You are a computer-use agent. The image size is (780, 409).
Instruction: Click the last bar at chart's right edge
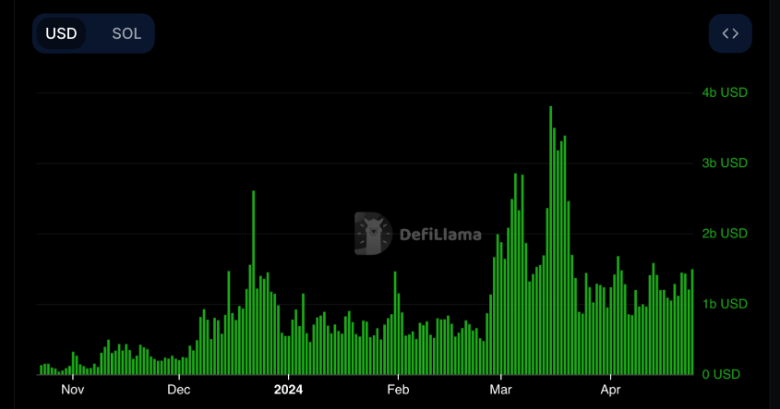coord(692,322)
